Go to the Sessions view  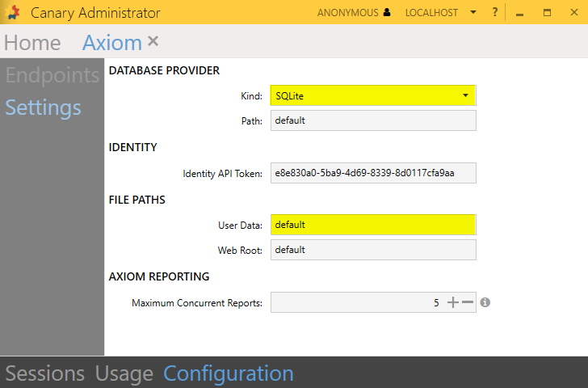tap(45, 373)
